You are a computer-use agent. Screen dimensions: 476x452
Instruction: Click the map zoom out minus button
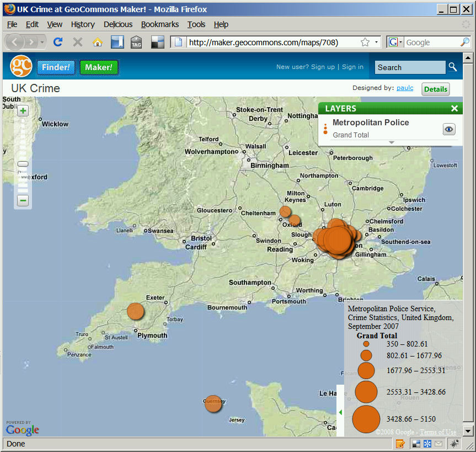pyautogui.click(x=23, y=201)
